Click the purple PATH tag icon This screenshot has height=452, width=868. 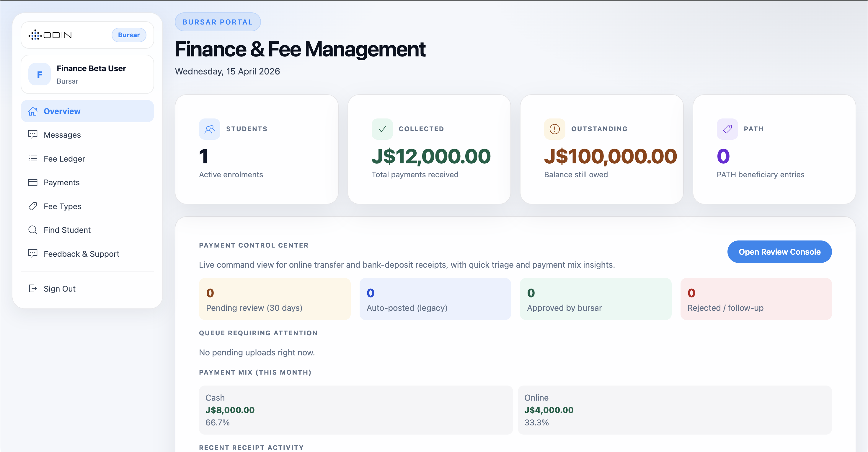tap(727, 129)
